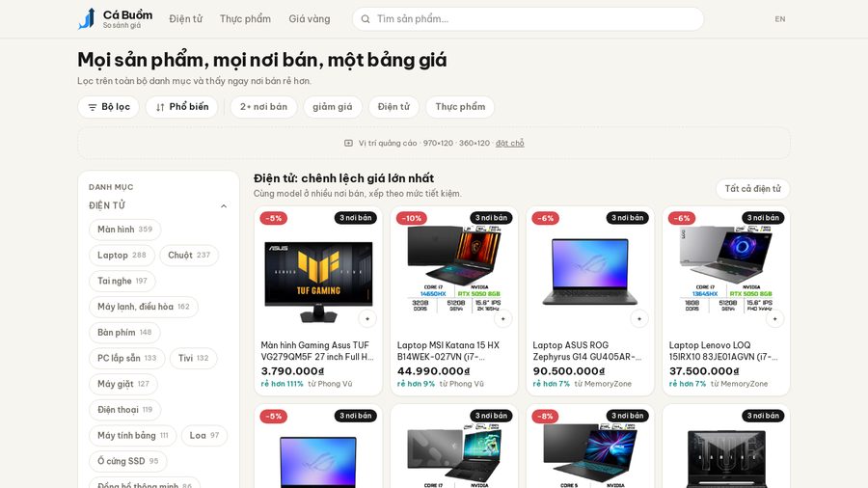
Task: Add MSI Katana laptop with plus icon
Action: click(x=503, y=318)
